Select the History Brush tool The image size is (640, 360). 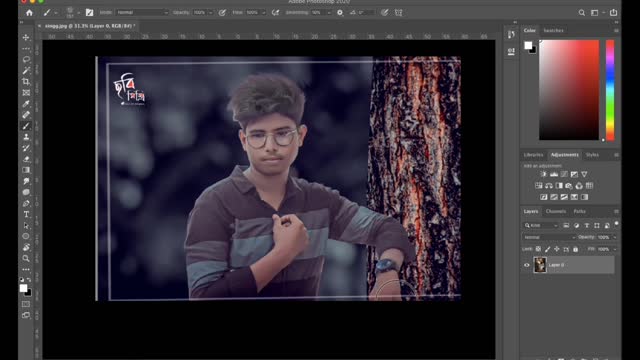pos(26,148)
